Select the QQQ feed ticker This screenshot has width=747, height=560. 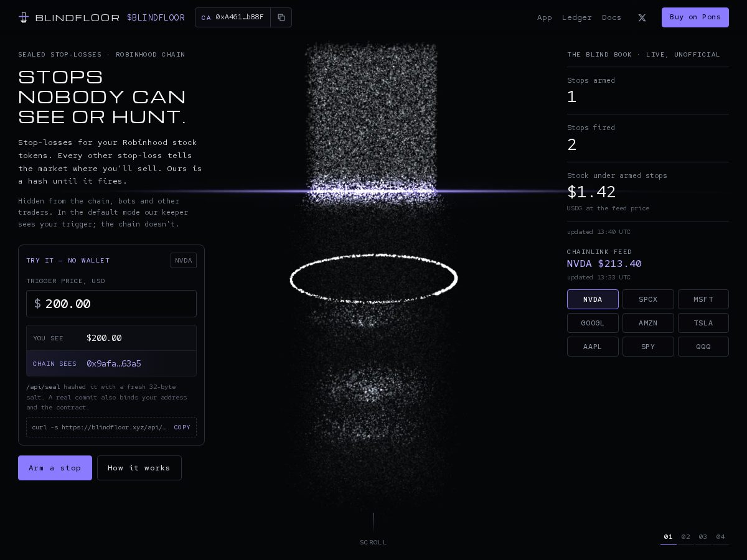[x=703, y=347]
